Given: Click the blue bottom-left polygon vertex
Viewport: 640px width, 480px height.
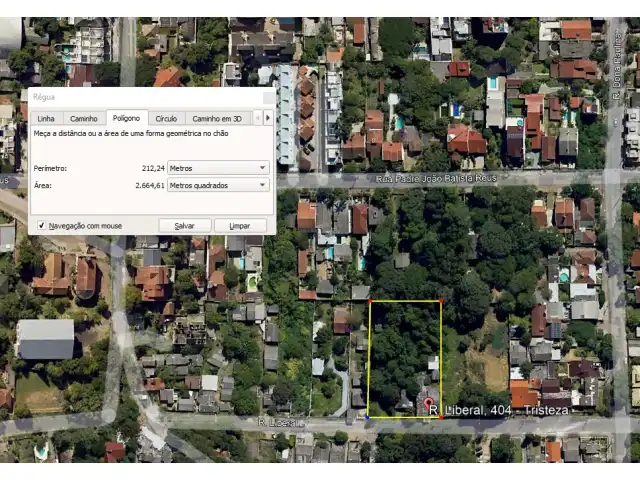Looking at the screenshot, I should [367, 417].
